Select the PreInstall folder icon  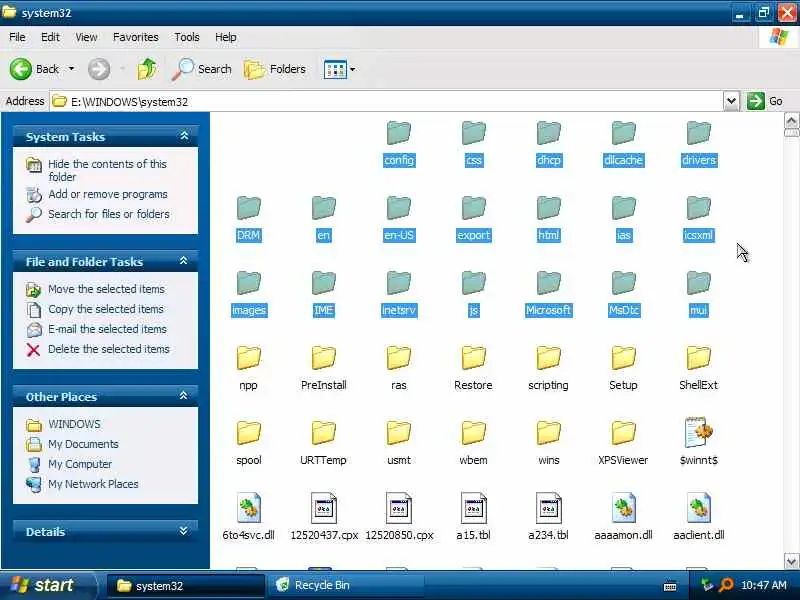[x=323, y=358]
